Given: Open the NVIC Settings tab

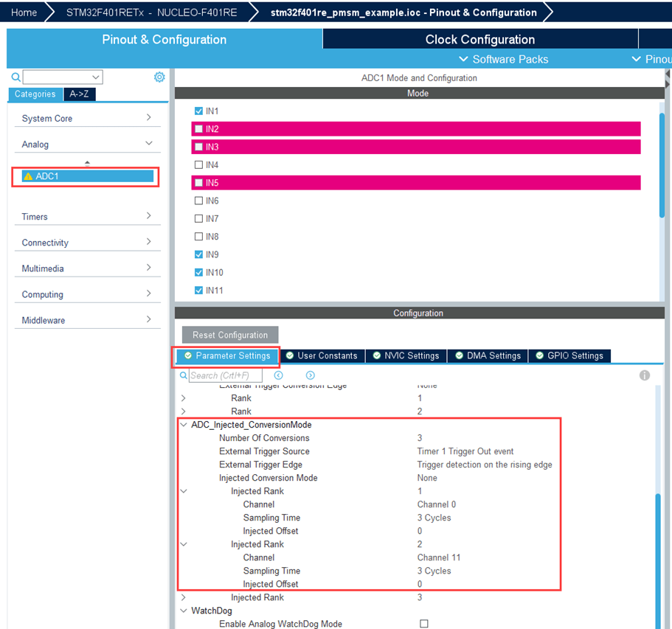Looking at the screenshot, I should click(405, 355).
